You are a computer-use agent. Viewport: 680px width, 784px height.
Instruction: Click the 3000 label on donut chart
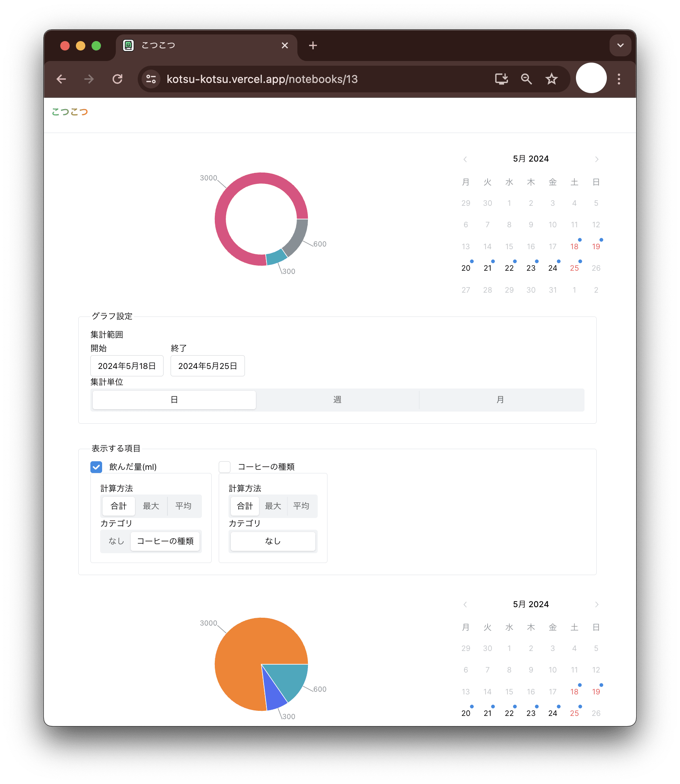[208, 178]
